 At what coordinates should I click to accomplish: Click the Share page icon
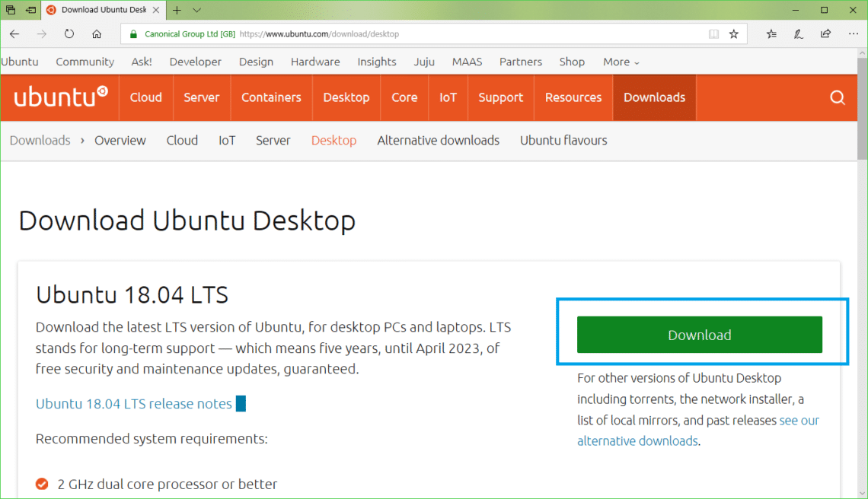[825, 34]
